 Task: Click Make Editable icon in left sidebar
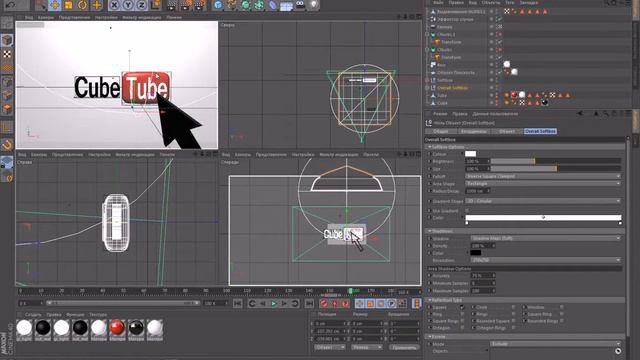pos(7,23)
